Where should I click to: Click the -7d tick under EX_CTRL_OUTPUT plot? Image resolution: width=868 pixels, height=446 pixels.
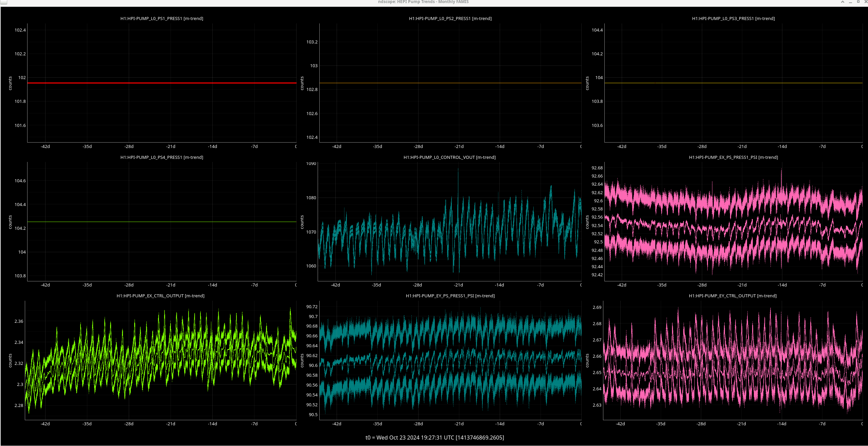[254, 424]
